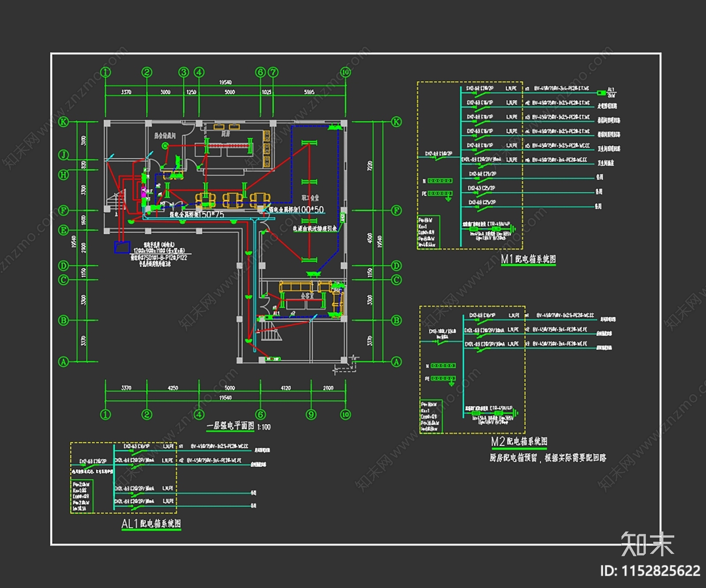706x588 pixels.
Task: Click the cable tray label "150*75"
Action: pyautogui.click(x=211, y=215)
